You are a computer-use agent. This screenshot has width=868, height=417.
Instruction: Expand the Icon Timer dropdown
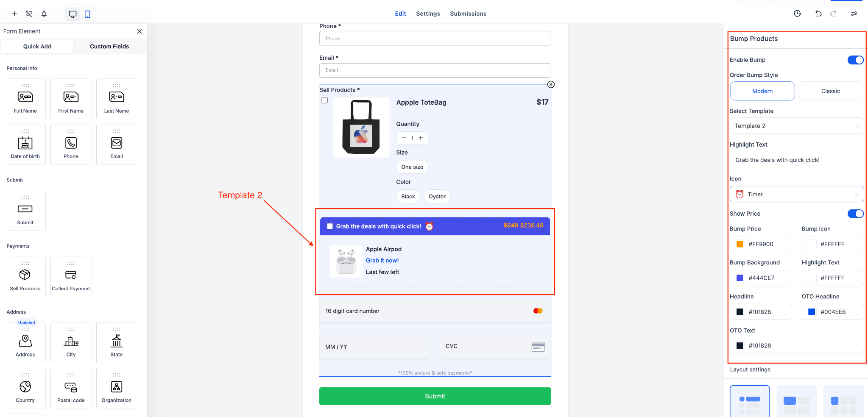(x=796, y=194)
